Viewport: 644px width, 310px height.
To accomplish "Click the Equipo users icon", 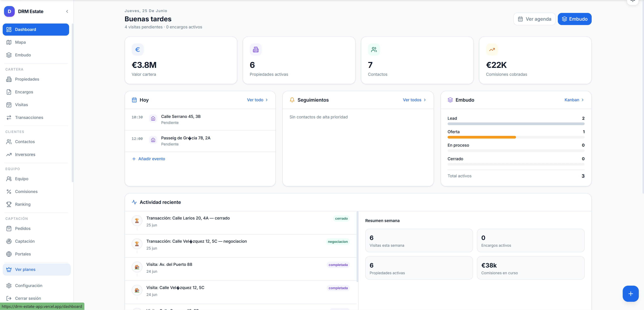I will click(9, 179).
